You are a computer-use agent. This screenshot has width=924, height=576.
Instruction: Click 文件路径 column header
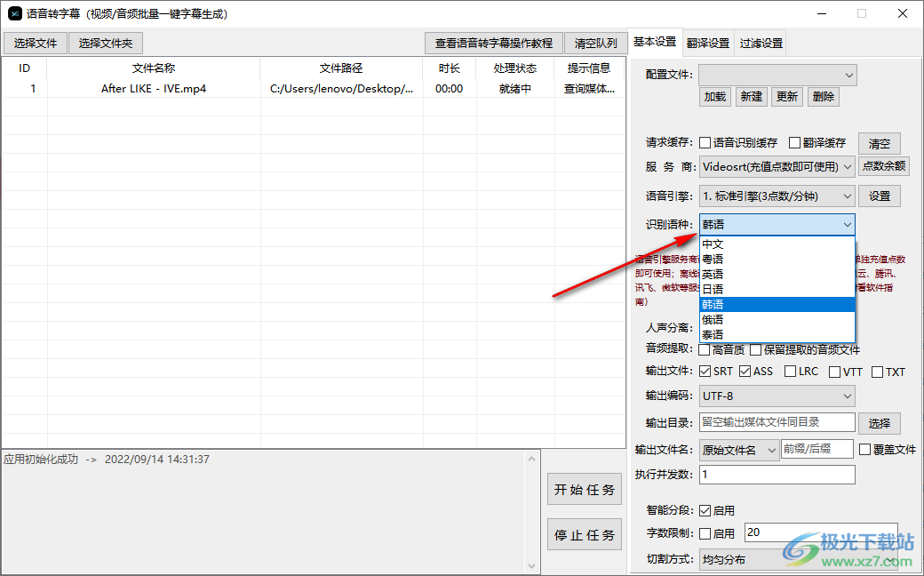[341, 68]
